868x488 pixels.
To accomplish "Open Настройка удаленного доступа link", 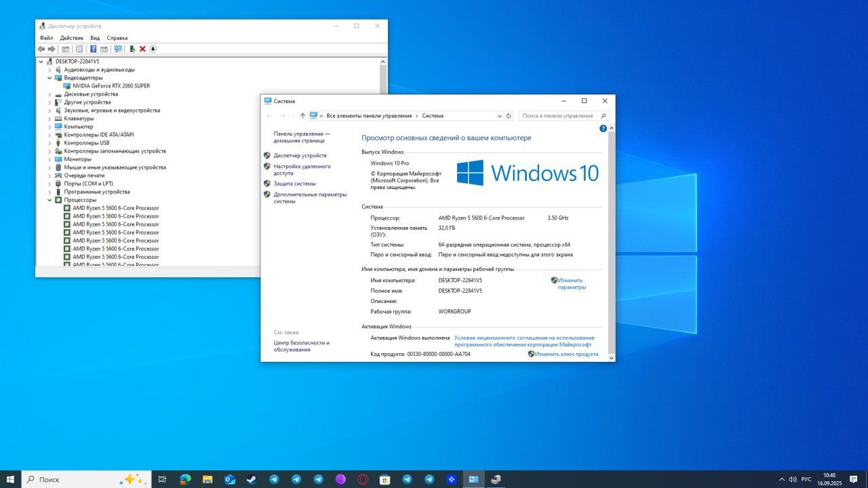I will pos(302,169).
